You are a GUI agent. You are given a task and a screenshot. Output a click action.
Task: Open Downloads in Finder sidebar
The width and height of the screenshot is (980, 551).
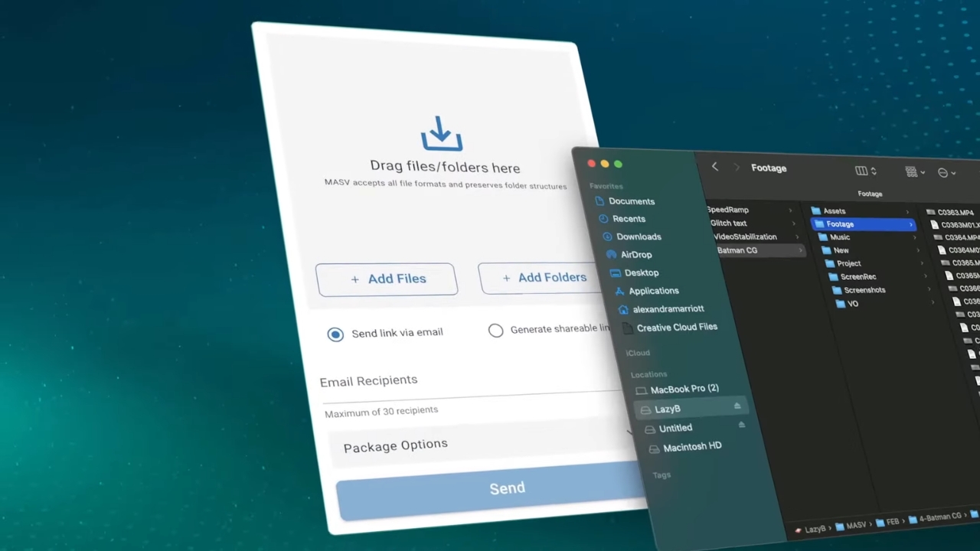[x=632, y=236]
